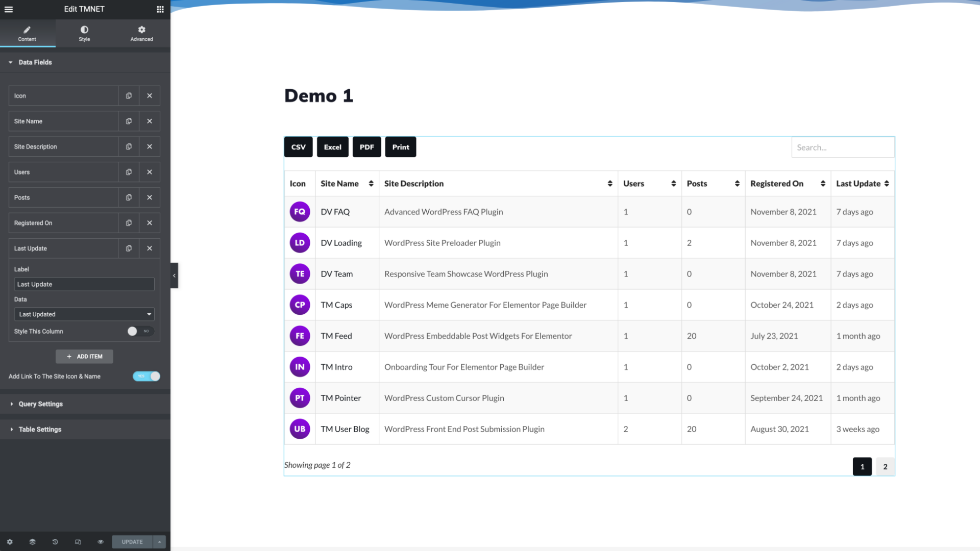Open the widgets grid icon
Screen dimensions: 980x551
(x=160, y=9)
